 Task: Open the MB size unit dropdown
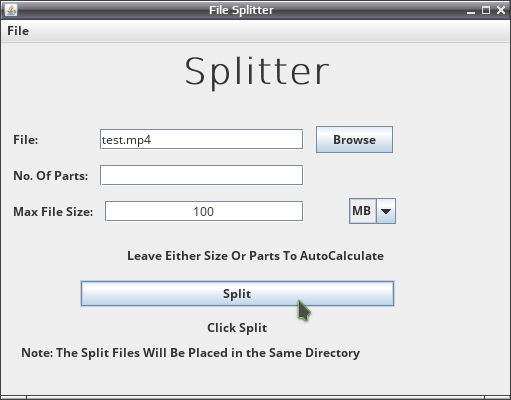373,211
